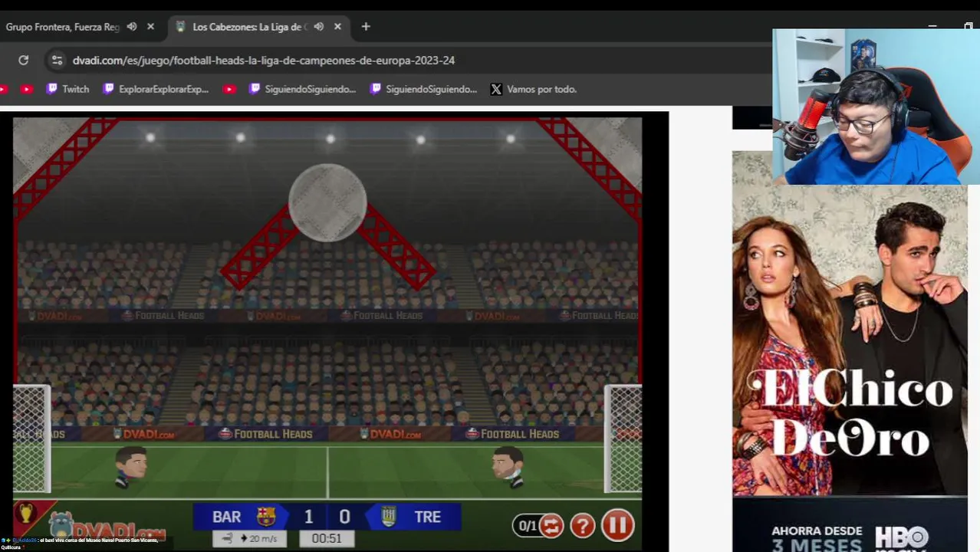Open the YouTube bookmark after ExplorarExplorarExp...
980x552 pixels.
tap(229, 89)
